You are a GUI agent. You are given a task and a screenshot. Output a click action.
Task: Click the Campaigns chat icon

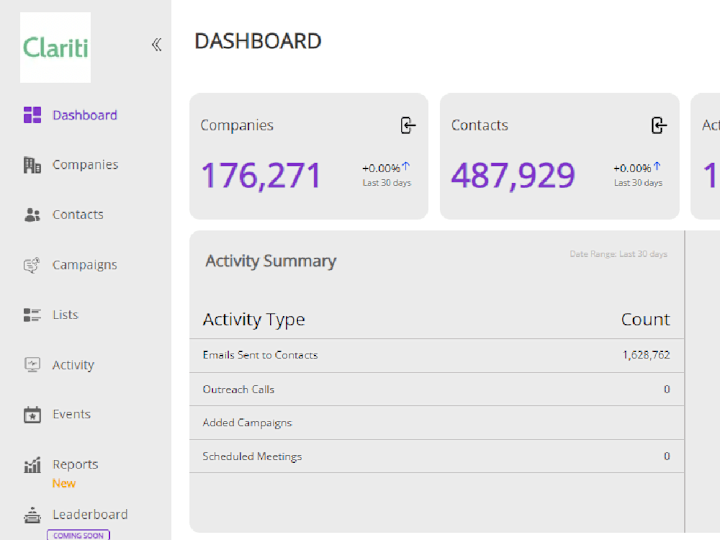pos(32,265)
